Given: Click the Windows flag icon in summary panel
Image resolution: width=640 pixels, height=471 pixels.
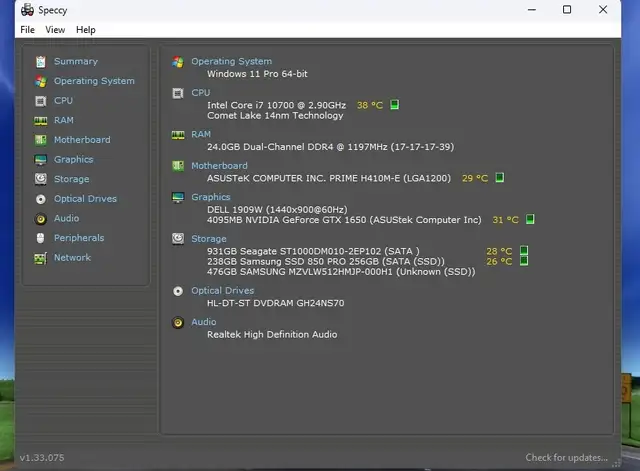Looking at the screenshot, I should 178,62.
